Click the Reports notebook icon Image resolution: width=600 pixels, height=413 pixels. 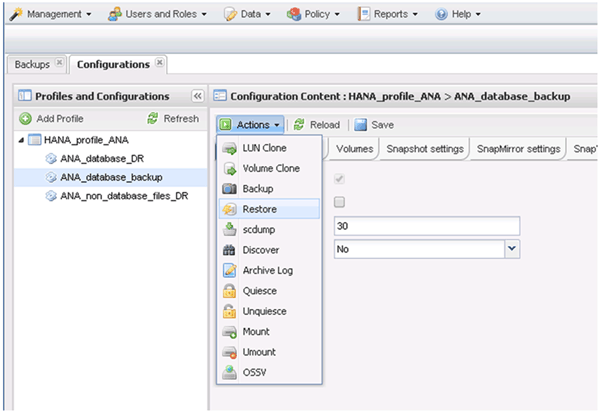point(364,14)
